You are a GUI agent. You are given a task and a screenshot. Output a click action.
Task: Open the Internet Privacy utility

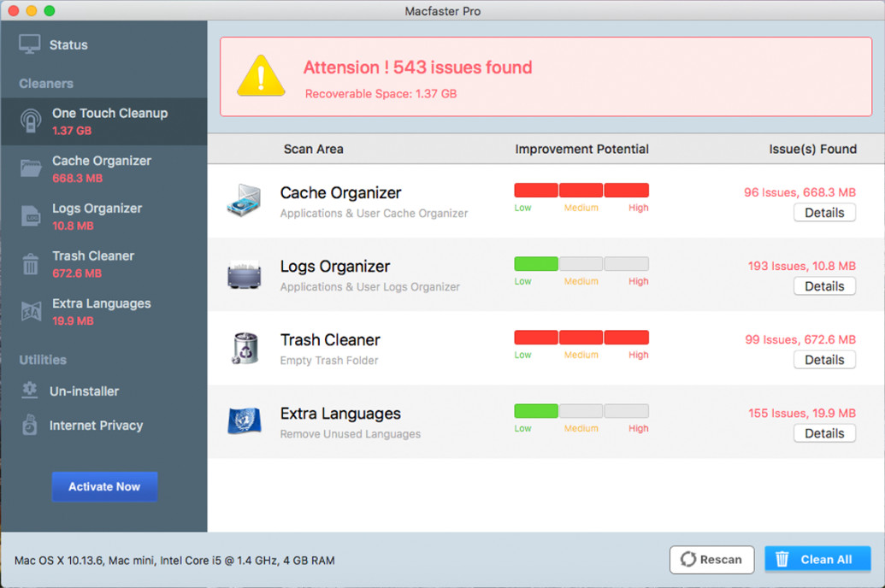tap(103, 425)
